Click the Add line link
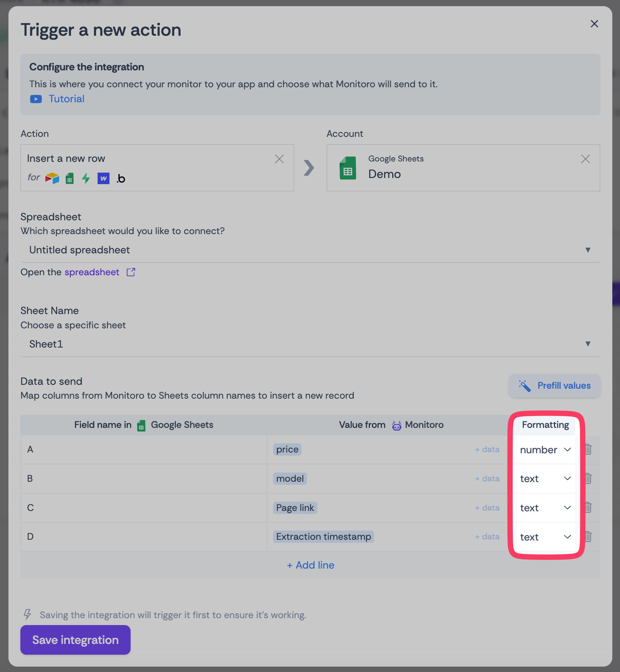This screenshot has width=620, height=672. [x=310, y=565]
